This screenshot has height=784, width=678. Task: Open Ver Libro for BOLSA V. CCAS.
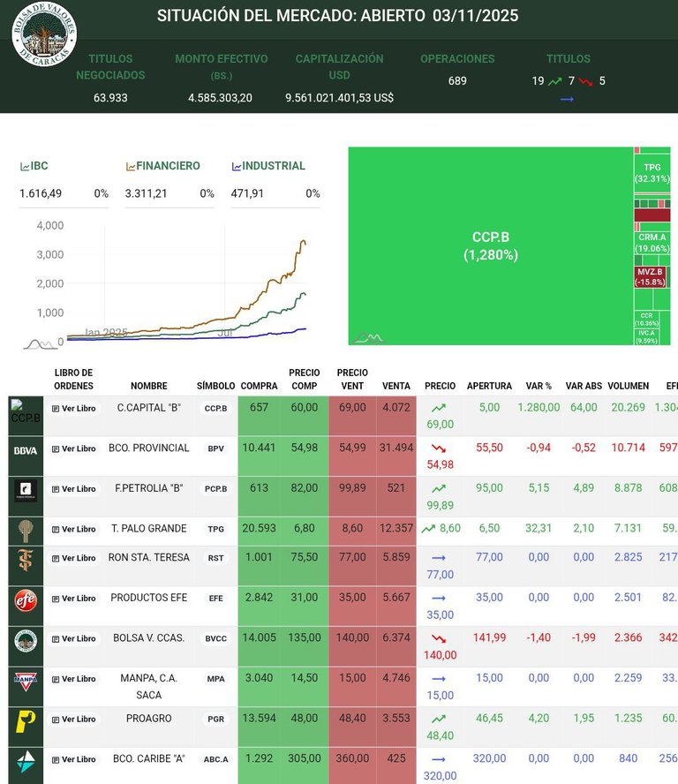coord(74,638)
